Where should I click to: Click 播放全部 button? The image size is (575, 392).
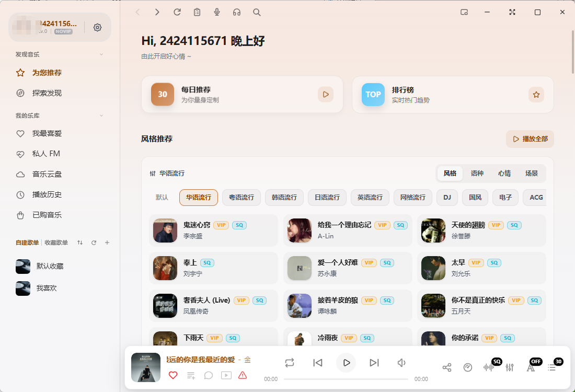click(x=530, y=139)
